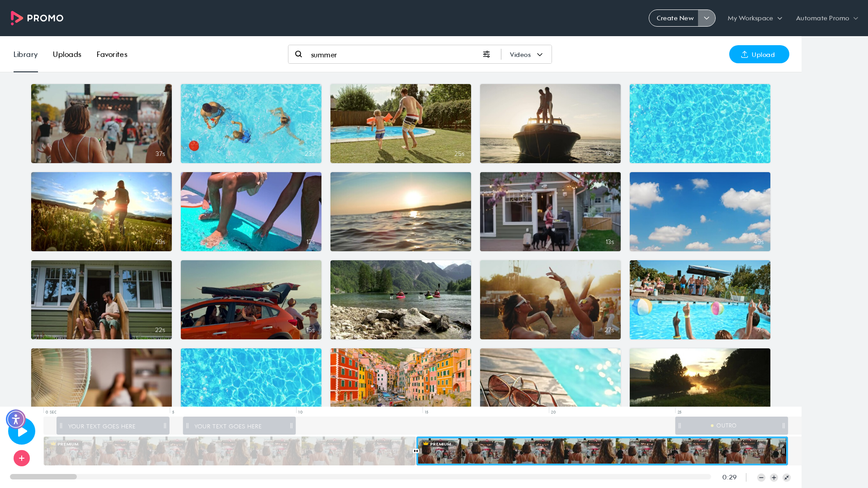Play the timeline preview
Screen dimensions: 868x488
[x=22, y=431]
